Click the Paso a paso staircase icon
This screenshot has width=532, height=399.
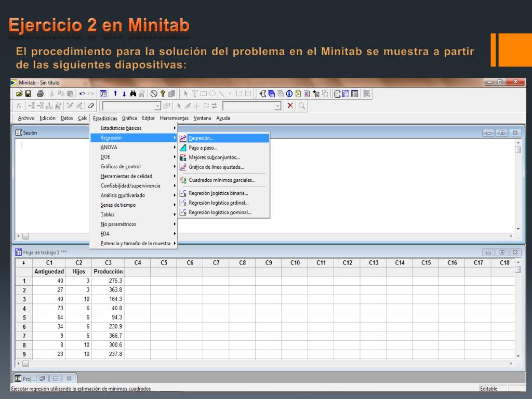point(183,148)
